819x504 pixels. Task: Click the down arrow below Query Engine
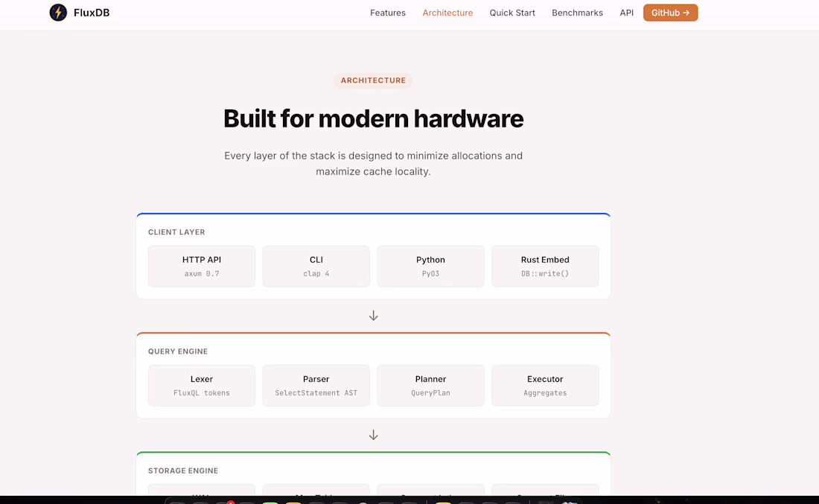[x=374, y=435]
